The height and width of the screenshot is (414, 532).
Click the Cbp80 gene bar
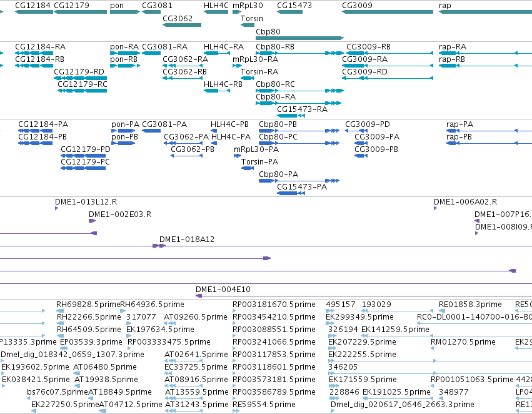coord(299,38)
